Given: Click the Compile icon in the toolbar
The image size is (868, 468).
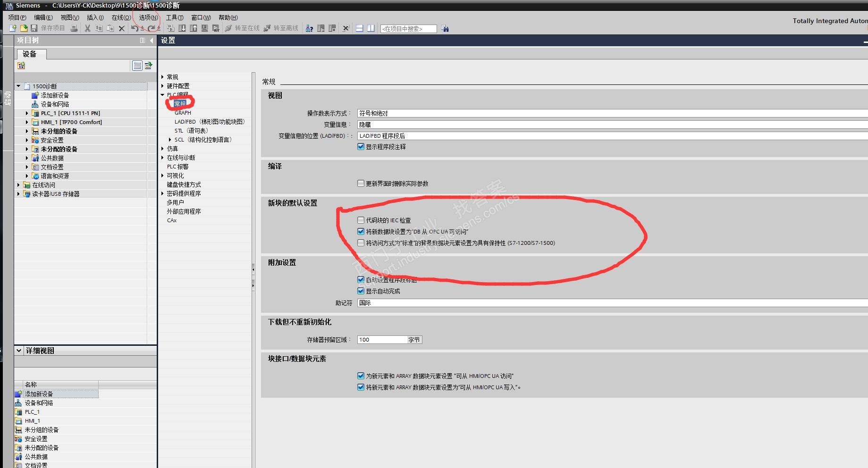Looking at the screenshot, I should coord(171,28).
